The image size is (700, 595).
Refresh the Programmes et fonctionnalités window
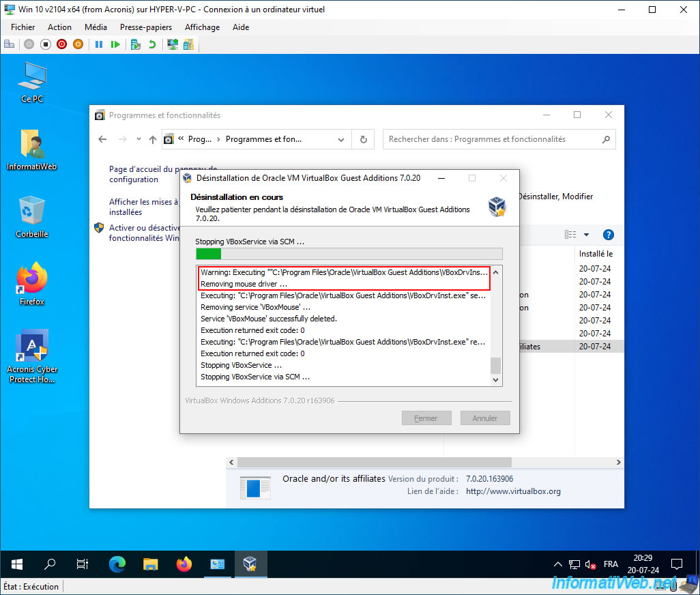(364, 139)
